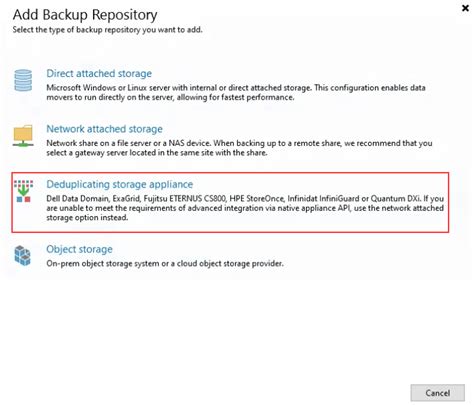This screenshot has width=474, height=405.
Task: Pick the Object storage heading
Action: [x=79, y=249]
